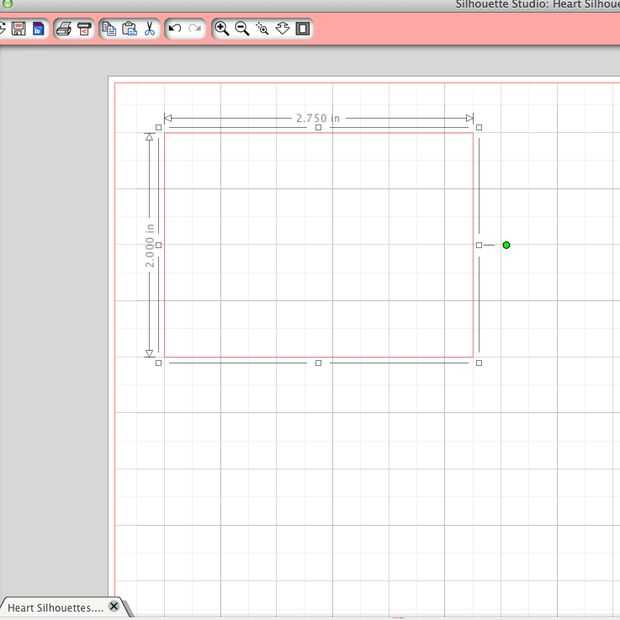620x620 pixels.
Task: Click the left-middle resize handle
Action: [159, 245]
